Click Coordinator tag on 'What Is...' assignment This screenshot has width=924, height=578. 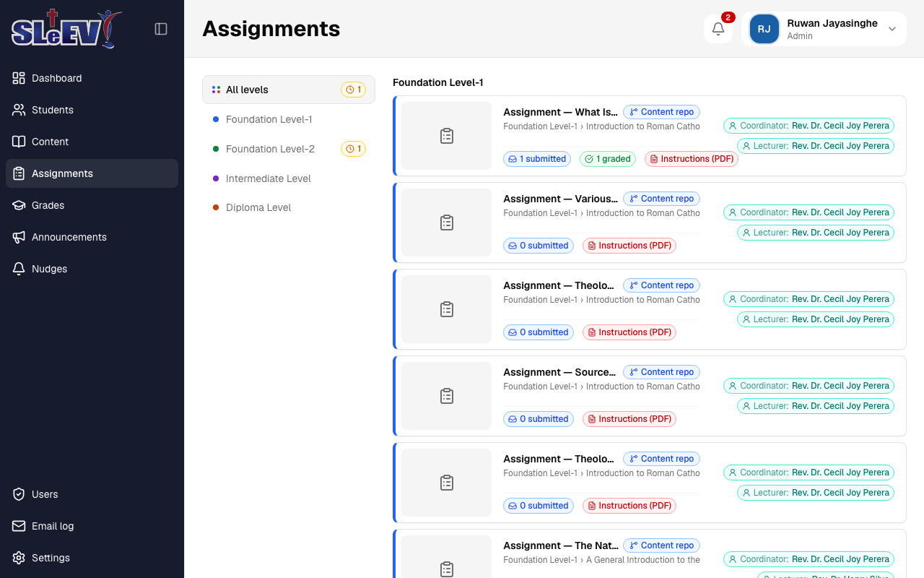808,126
